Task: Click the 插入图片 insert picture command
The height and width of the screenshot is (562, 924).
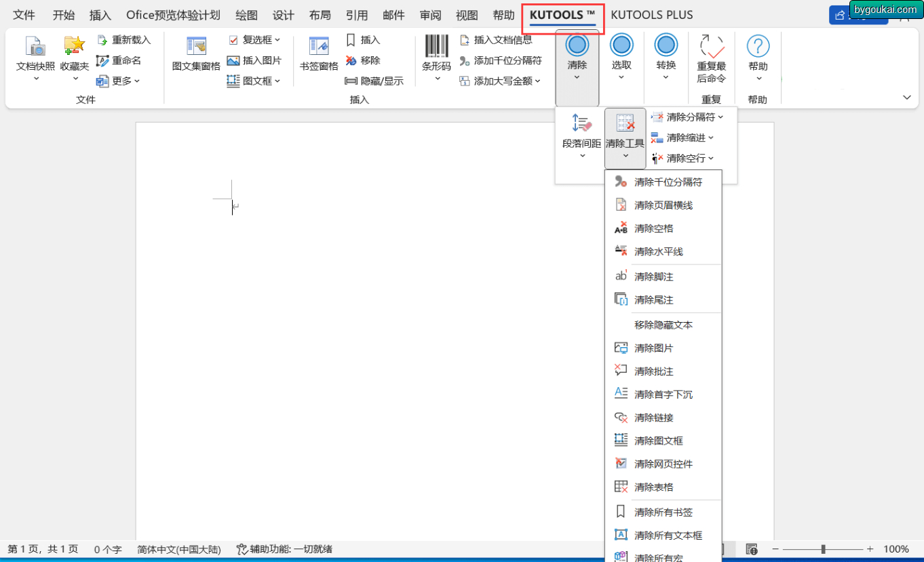Action: pyautogui.click(x=254, y=60)
